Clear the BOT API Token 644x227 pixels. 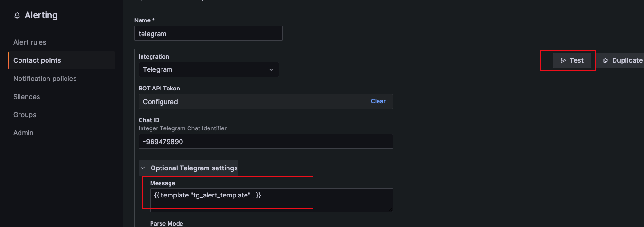pyautogui.click(x=378, y=101)
